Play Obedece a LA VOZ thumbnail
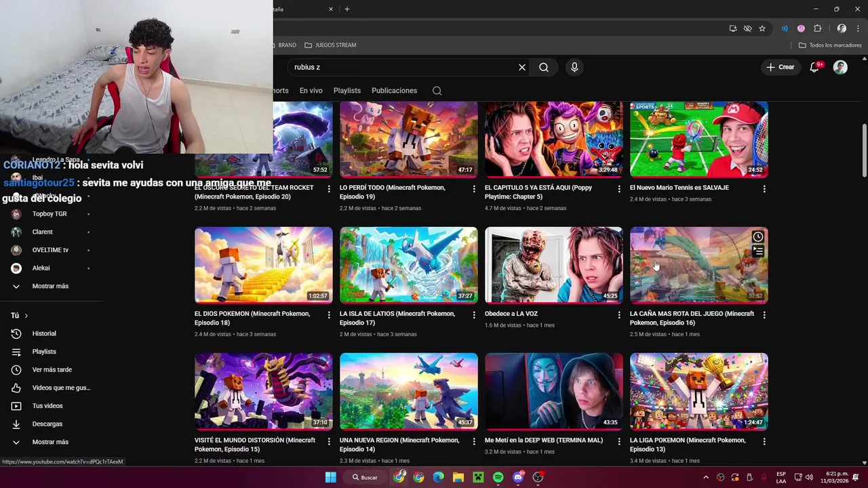Screen dimensions: 868x488 (554, 265)
